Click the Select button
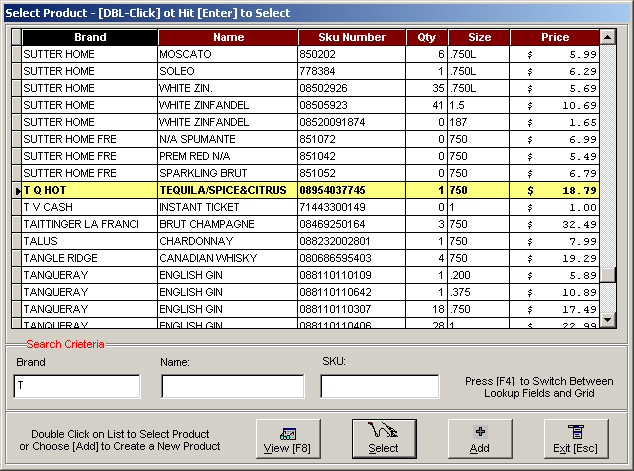 [384, 439]
